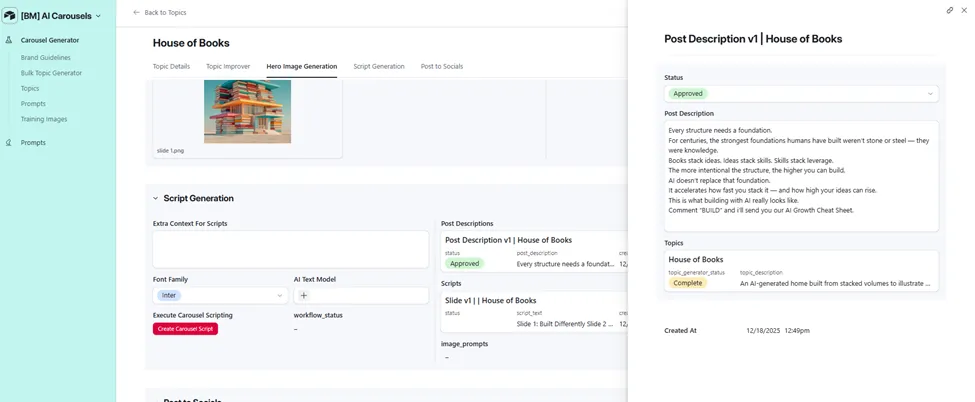975x402 pixels.
Task: Switch to Post to Socials tab
Action: coord(441,66)
